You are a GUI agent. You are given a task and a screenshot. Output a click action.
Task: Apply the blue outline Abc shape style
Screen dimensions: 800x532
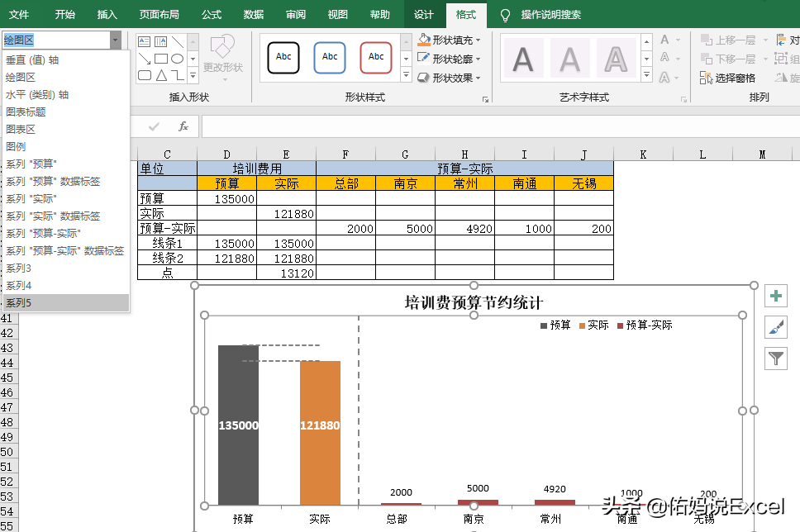pyautogui.click(x=330, y=57)
